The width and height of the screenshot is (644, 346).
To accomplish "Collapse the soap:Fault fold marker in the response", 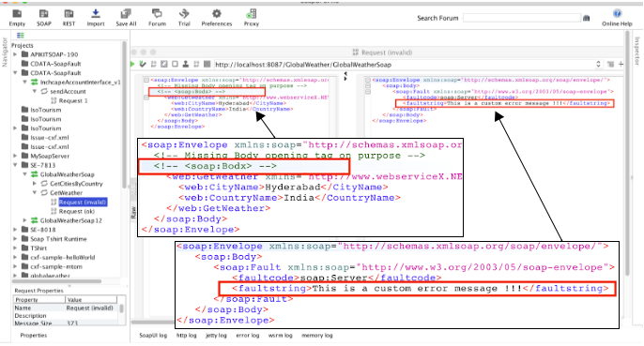I will (x=368, y=92).
